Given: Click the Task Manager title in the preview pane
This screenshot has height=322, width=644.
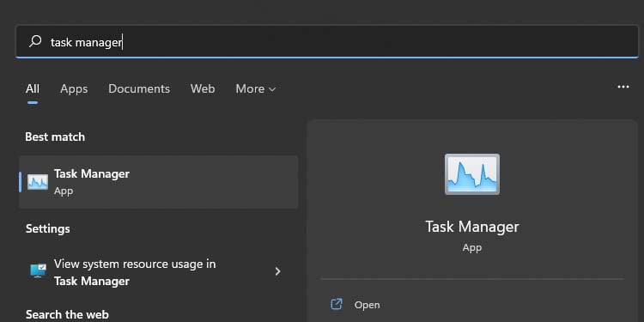Looking at the screenshot, I should tap(472, 227).
